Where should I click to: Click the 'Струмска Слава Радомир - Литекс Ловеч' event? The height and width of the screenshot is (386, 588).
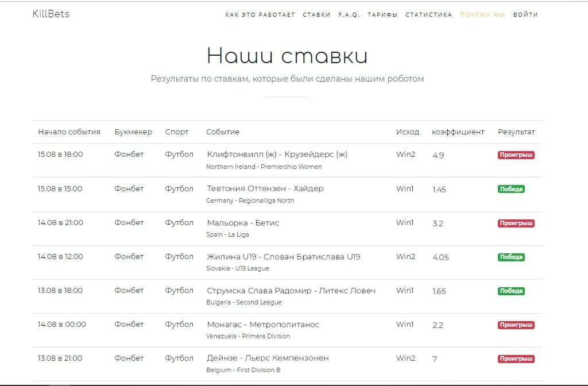tap(291, 291)
